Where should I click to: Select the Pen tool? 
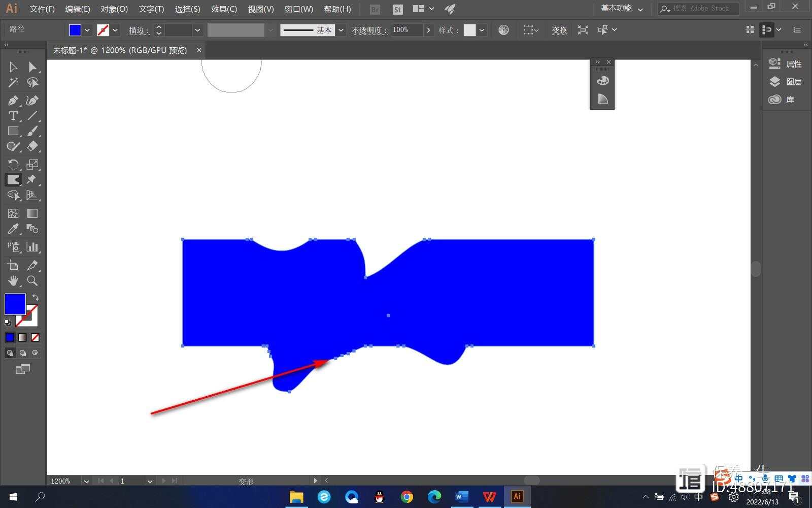click(13, 101)
